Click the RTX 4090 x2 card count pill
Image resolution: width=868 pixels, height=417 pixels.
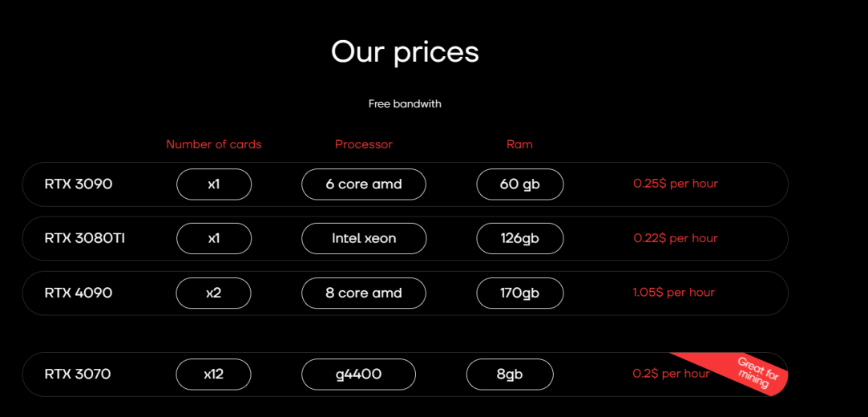(x=213, y=293)
